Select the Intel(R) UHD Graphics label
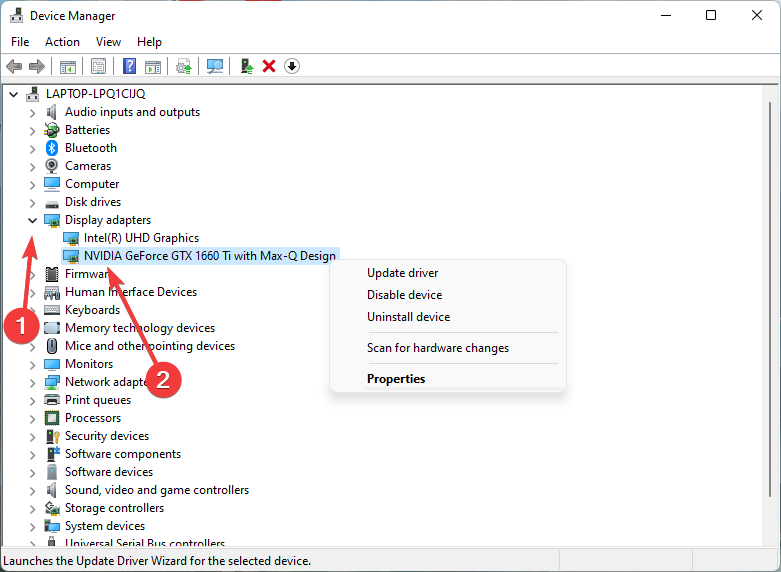This screenshot has height=572, width=781. click(x=141, y=238)
